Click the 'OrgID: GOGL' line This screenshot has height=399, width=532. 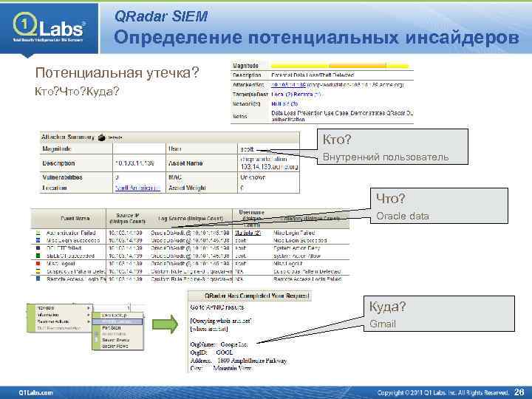(x=212, y=352)
